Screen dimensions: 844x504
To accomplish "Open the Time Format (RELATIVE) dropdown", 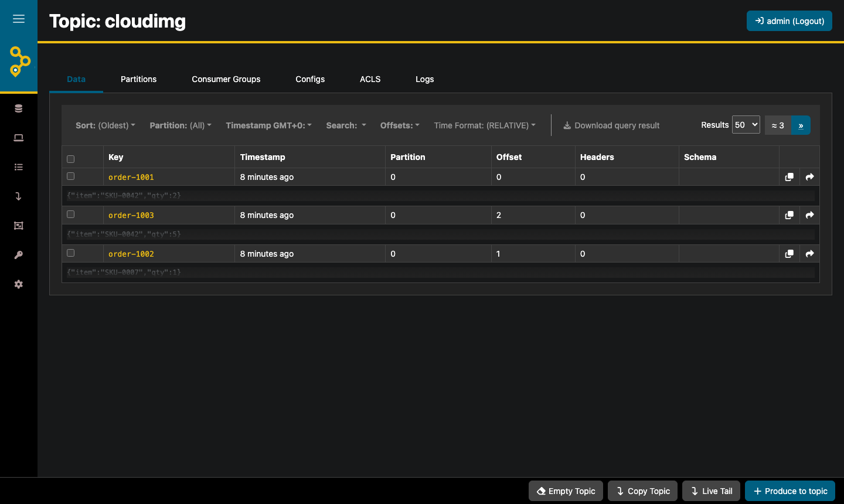I will click(485, 125).
